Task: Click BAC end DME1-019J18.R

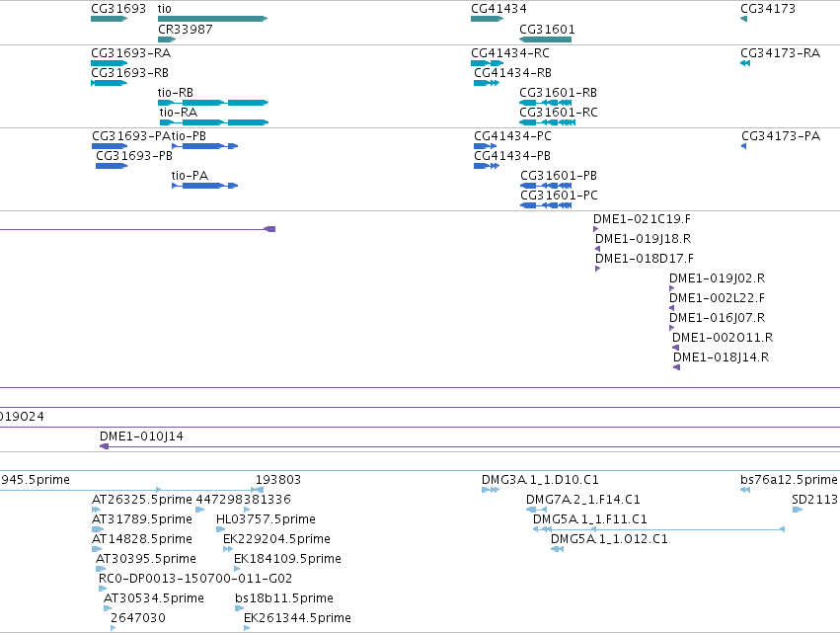Action: pos(643,239)
